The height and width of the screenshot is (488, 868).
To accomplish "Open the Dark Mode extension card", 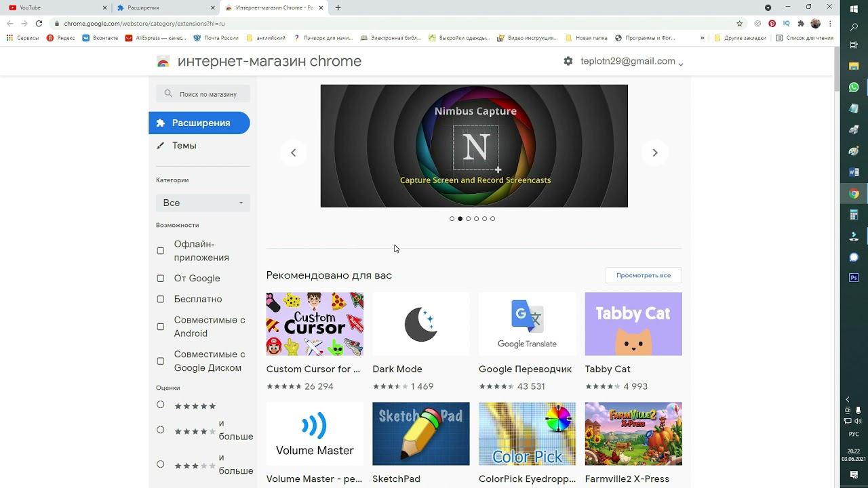I will (421, 342).
